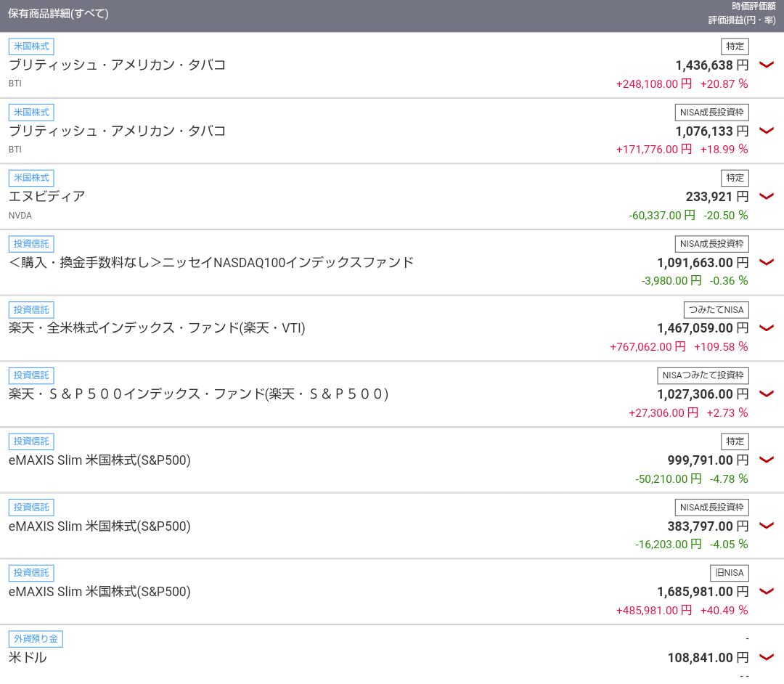Click NISA成長投資枠 badge on ニッセイNASDAQ100 row
784x684 pixels.
click(712, 244)
